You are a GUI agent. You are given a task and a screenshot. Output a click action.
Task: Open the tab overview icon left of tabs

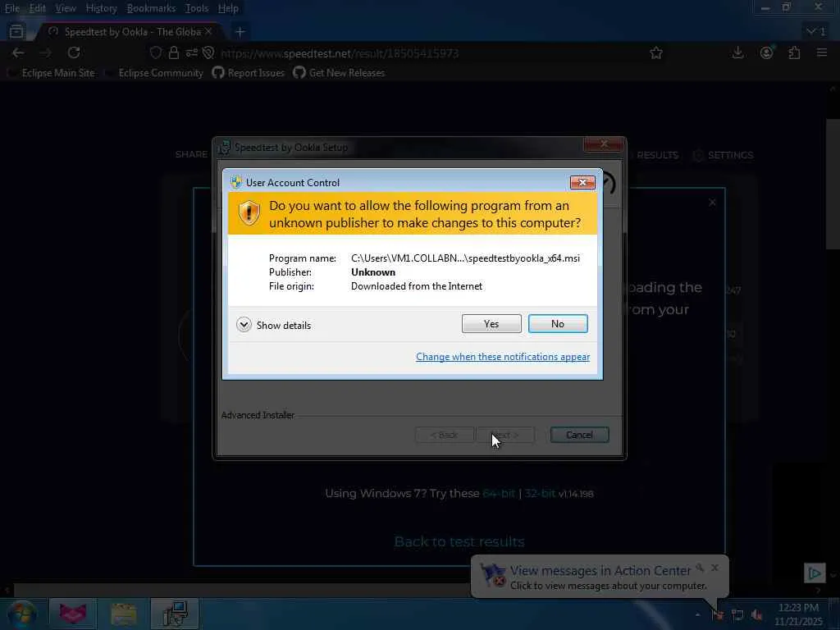pos(16,32)
